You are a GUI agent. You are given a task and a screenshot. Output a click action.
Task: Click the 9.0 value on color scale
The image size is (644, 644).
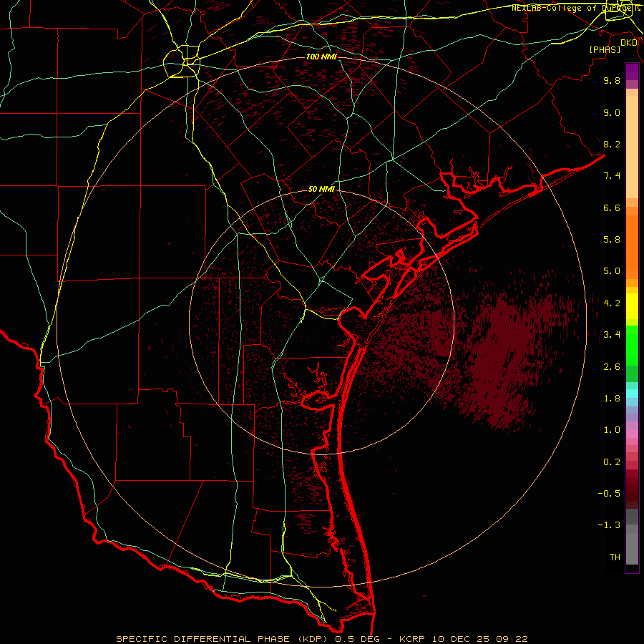coord(612,112)
